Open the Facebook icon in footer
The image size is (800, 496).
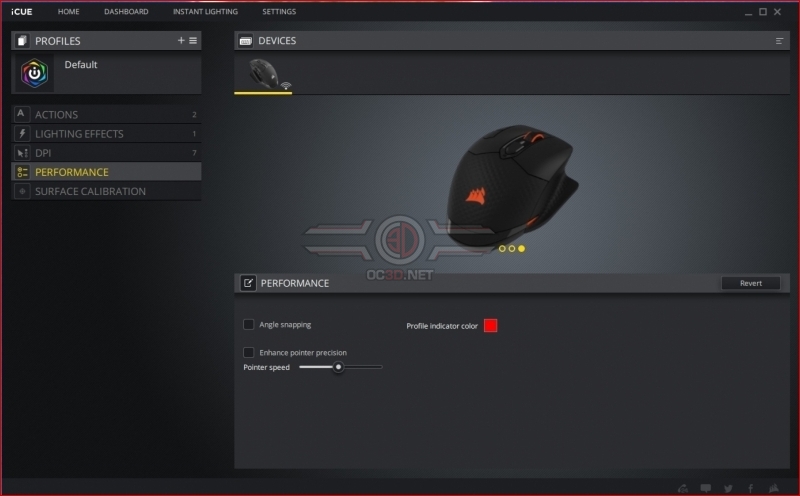751,488
